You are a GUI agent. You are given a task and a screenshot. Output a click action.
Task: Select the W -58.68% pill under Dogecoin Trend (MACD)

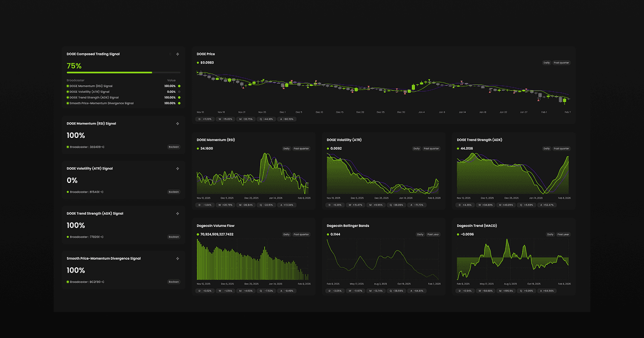click(485, 291)
